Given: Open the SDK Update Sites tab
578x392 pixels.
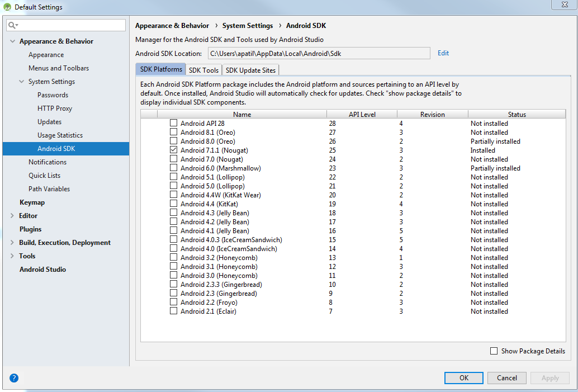Looking at the screenshot, I should click(250, 70).
